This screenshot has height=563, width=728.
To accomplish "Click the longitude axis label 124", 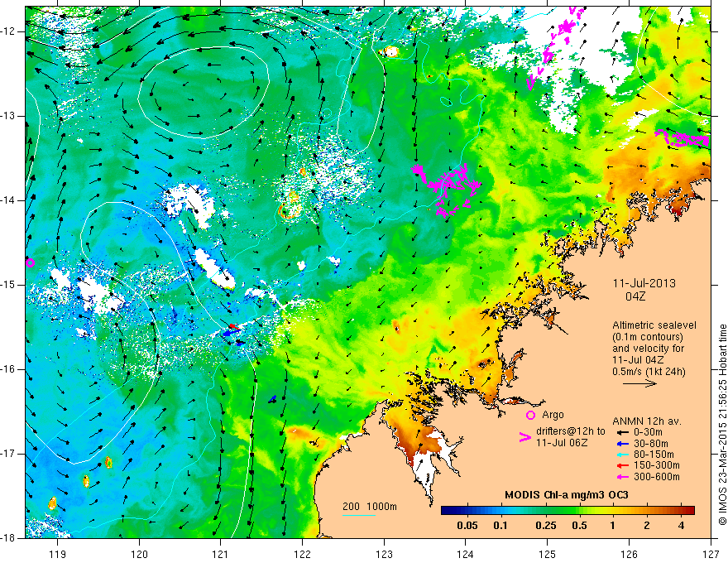I will click(466, 554).
